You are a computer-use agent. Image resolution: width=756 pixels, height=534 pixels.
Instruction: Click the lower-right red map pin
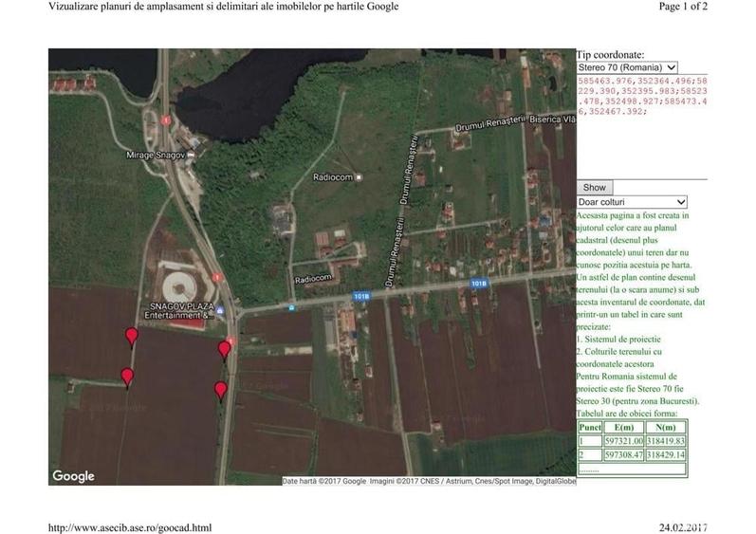(x=221, y=391)
